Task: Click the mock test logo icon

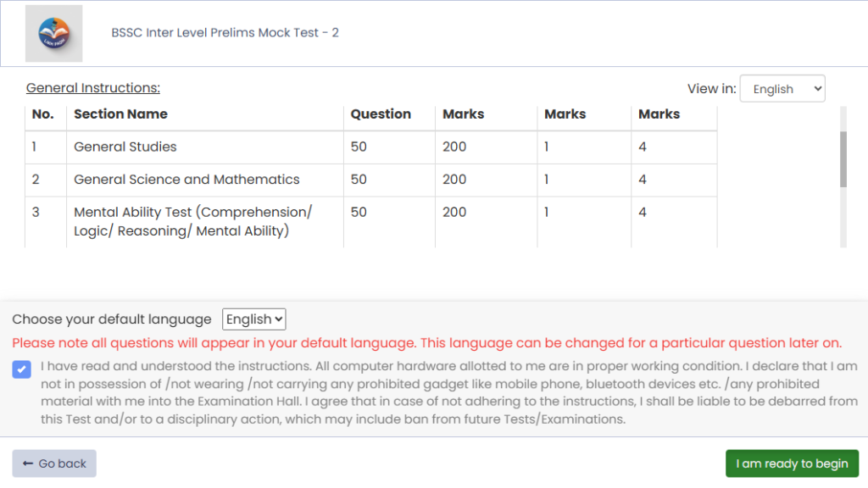Action: point(54,34)
